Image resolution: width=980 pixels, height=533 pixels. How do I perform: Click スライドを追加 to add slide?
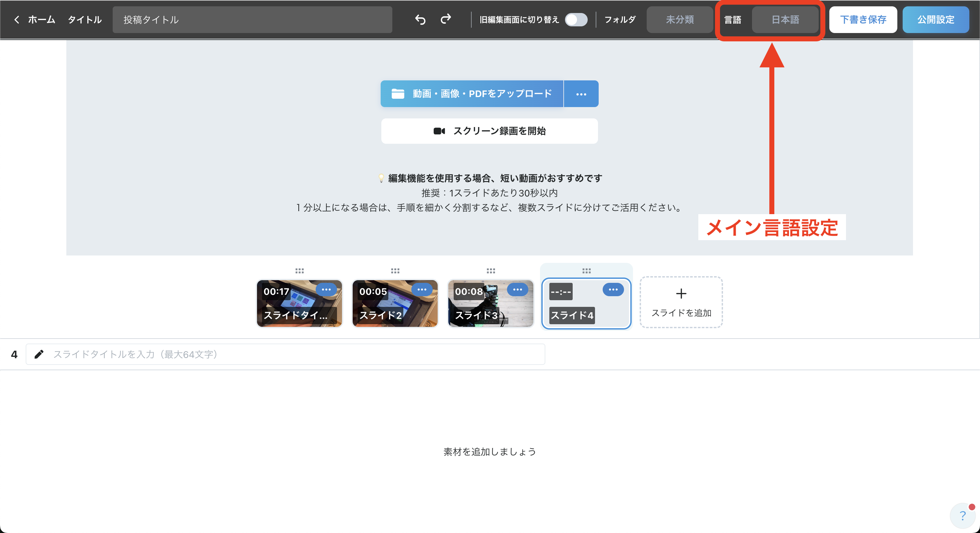(x=681, y=302)
